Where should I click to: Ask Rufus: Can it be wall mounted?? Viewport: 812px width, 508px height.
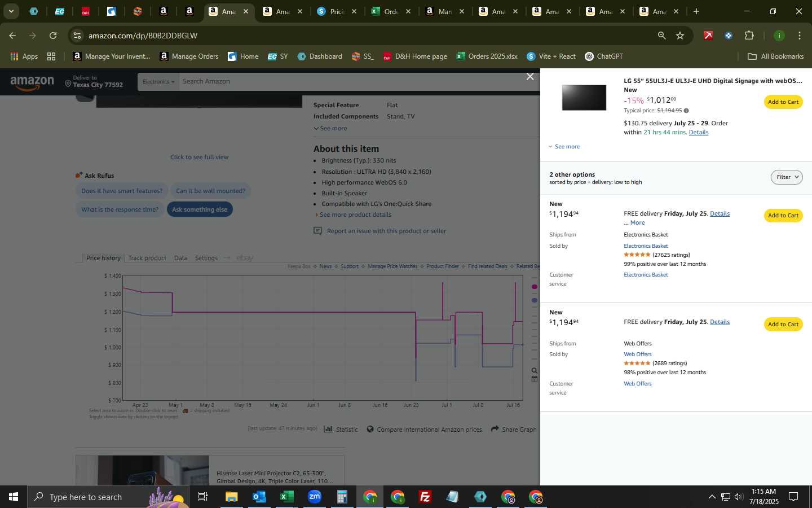coord(210,191)
